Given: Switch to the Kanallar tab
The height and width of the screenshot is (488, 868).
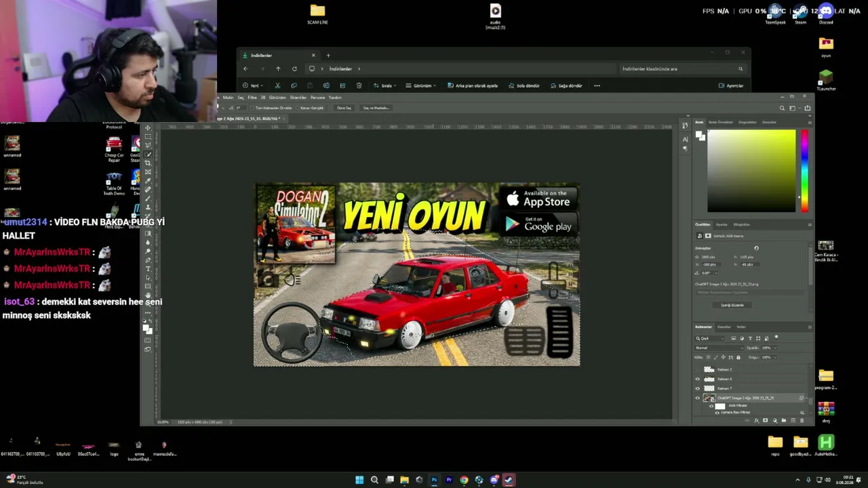Looking at the screenshot, I should click(x=724, y=327).
